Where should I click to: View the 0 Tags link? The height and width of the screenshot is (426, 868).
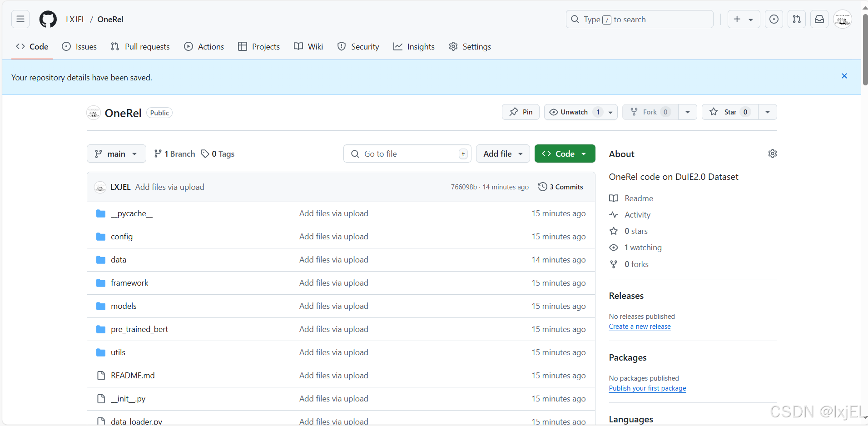click(218, 154)
